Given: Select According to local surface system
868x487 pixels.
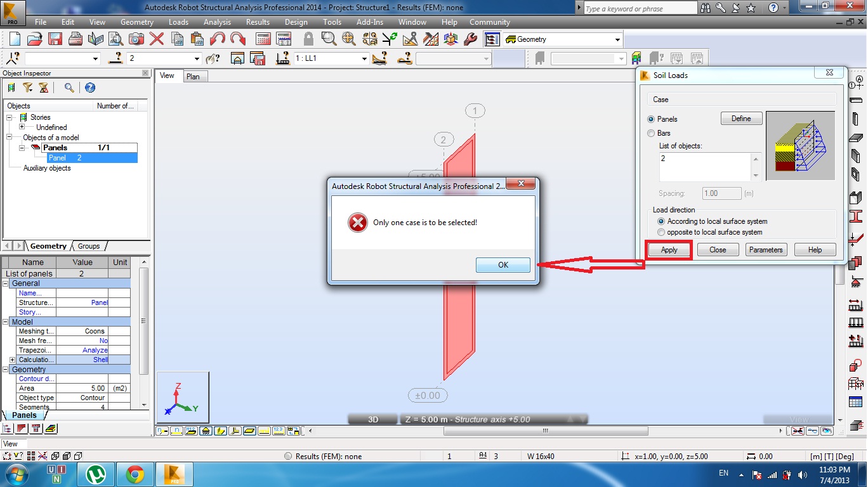Looking at the screenshot, I should pyautogui.click(x=662, y=221).
